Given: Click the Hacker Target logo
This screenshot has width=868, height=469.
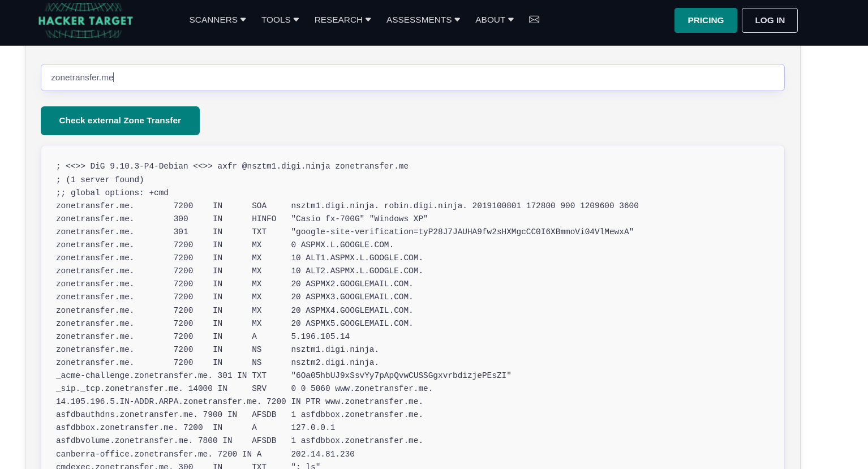Looking at the screenshot, I should pos(85,20).
